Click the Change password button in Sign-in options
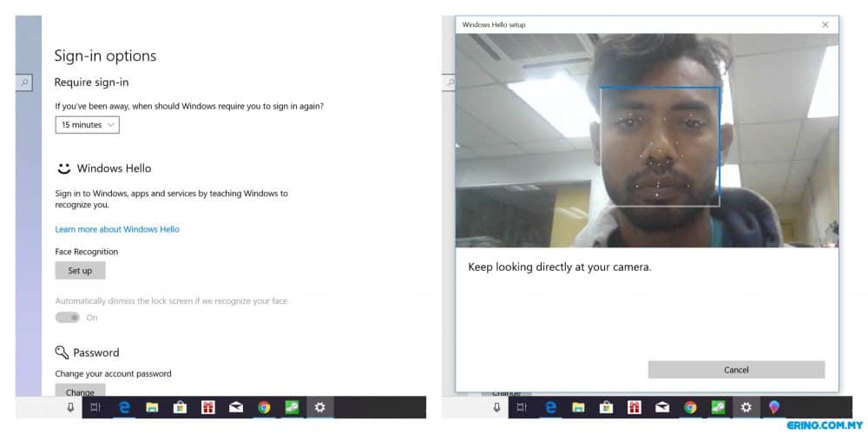Viewport: 868px width, 434px height. 80,391
